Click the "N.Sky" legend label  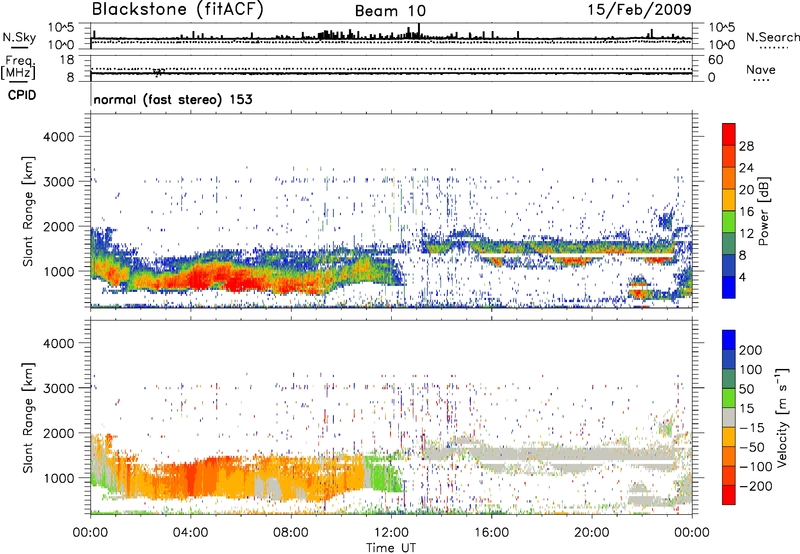tap(19, 37)
